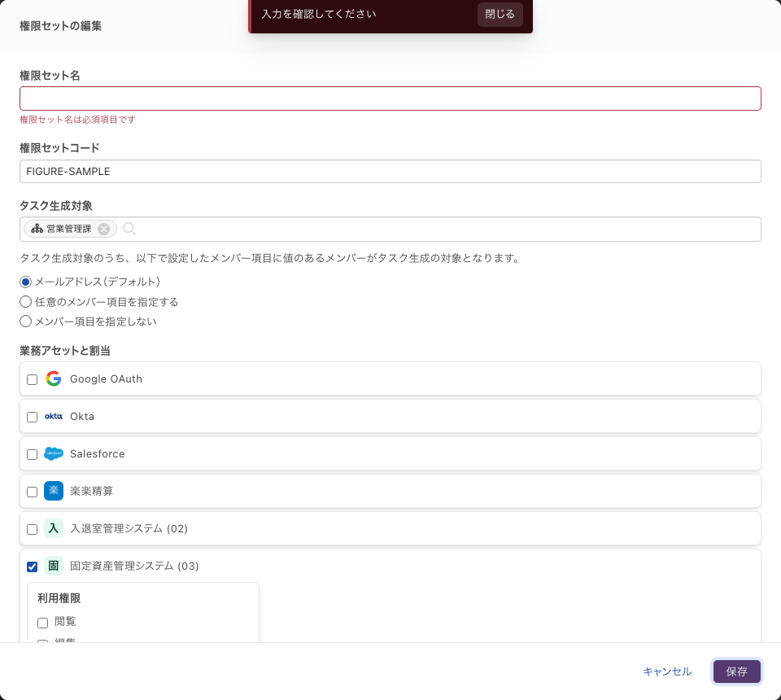Viewport: 781px width, 700px height.
Task: Click the 入力を確認してください toast text
Action: 319,14
